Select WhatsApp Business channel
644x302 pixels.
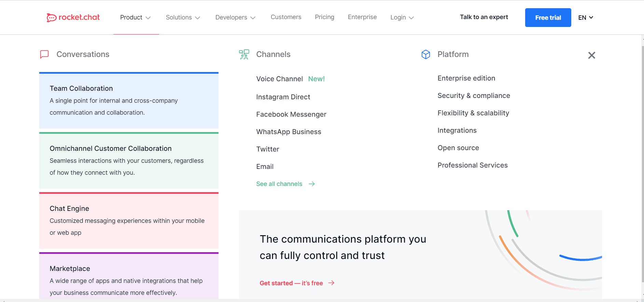289,132
